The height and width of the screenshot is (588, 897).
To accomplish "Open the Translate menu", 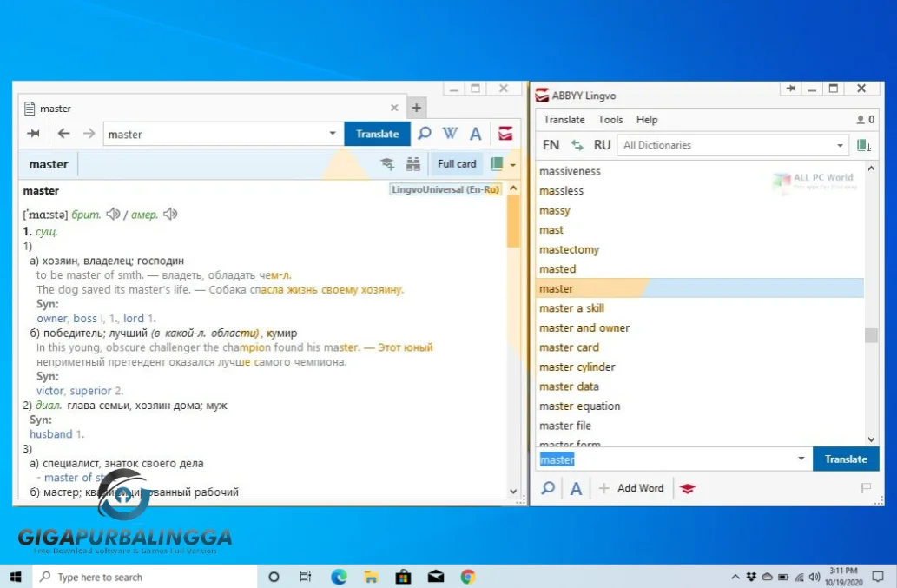I will pyautogui.click(x=564, y=120).
